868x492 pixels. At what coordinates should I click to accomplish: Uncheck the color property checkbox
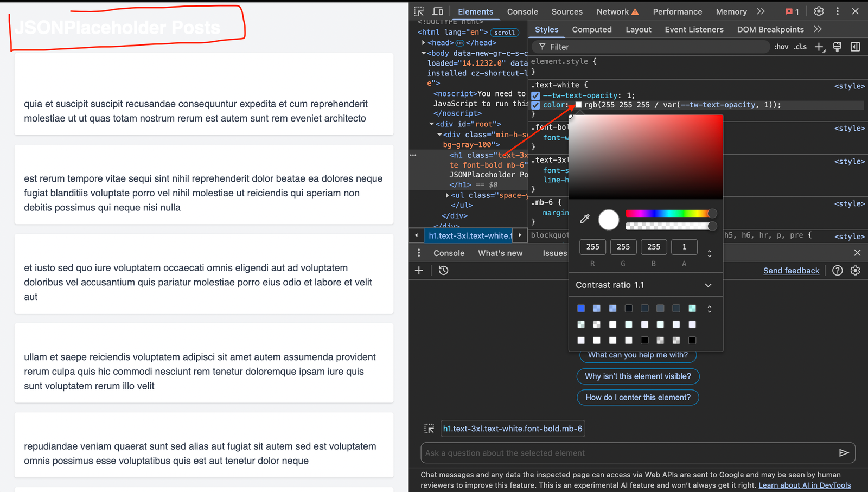[x=535, y=105]
